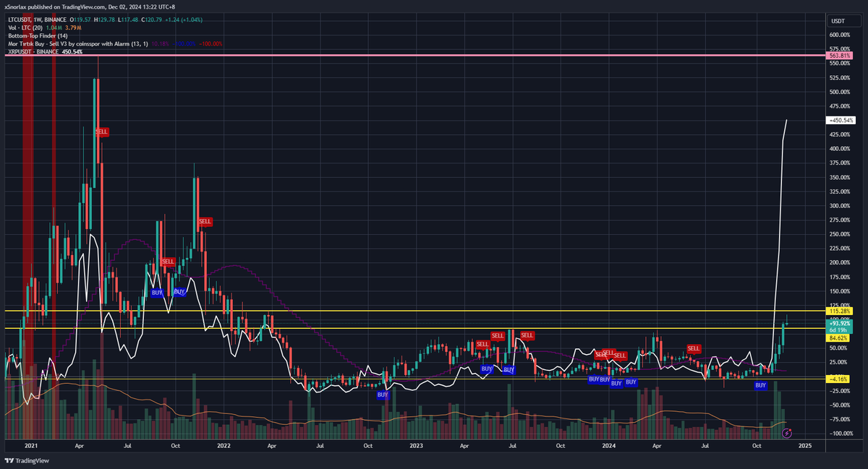The image size is (868, 469).
Task: Click the 2025 label on time axis
Action: click(x=805, y=446)
